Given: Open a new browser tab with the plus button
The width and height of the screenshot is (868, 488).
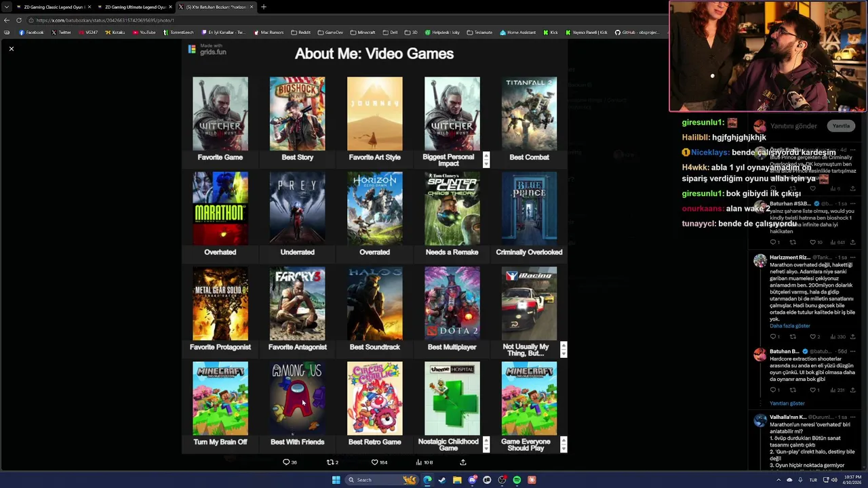Looking at the screenshot, I should point(264,7).
